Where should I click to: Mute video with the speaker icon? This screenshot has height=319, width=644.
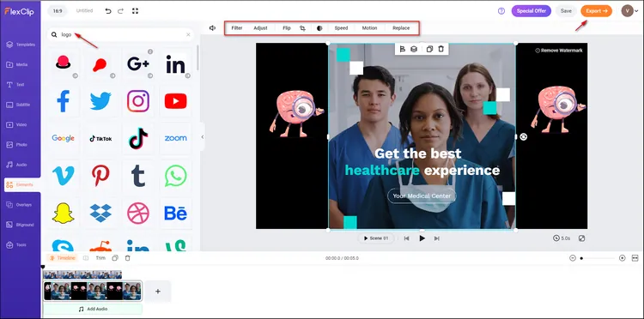tap(212, 28)
